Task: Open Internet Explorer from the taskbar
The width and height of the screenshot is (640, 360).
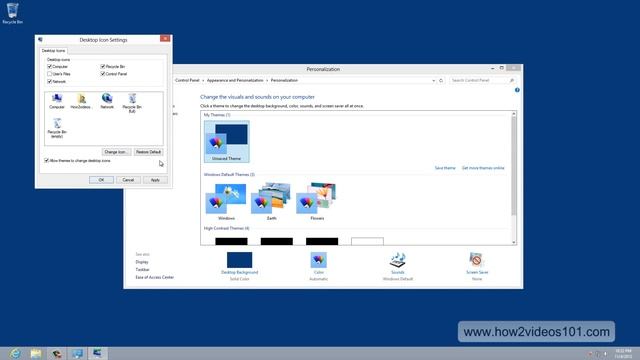Action: [x=15, y=353]
